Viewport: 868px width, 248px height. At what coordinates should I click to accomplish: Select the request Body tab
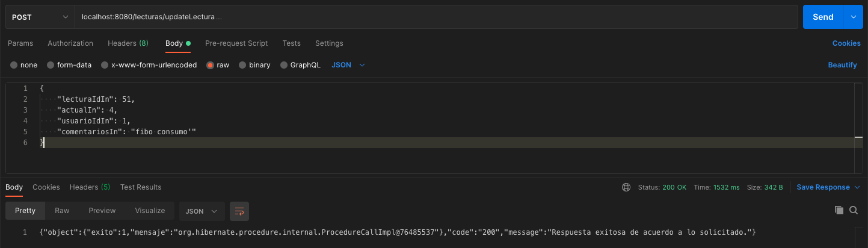tap(178, 43)
